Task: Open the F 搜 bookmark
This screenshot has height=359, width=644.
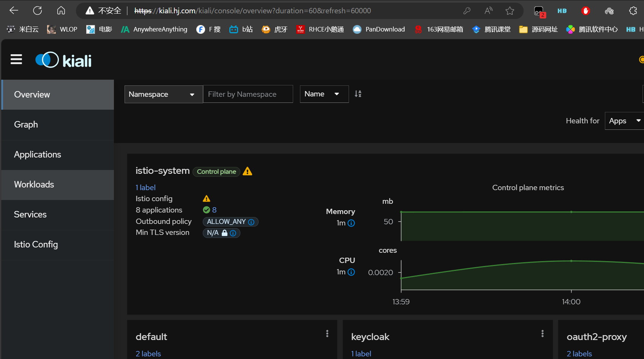Action: coord(208,29)
